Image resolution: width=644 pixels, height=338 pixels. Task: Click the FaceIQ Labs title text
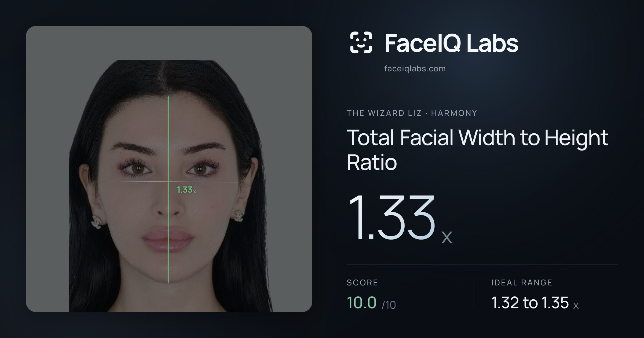point(451,43)
